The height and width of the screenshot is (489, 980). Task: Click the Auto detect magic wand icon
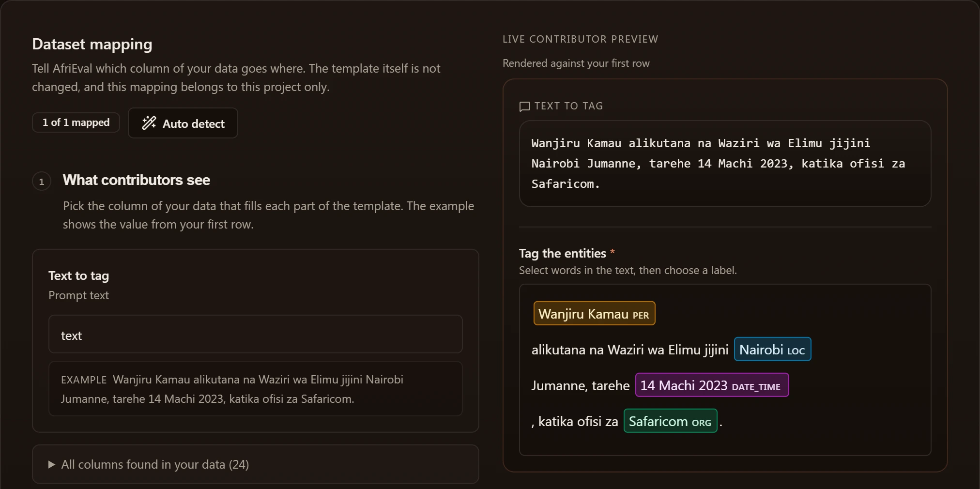pos(149,123)
